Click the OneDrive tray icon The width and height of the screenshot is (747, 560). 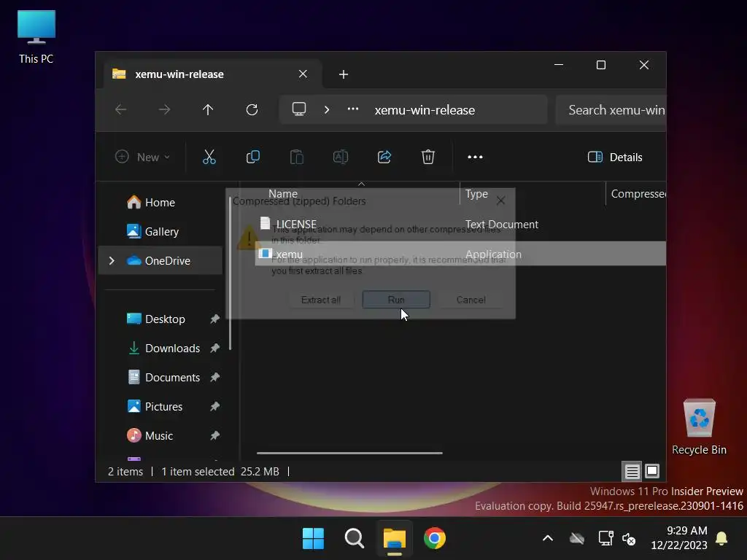coord(577,539)
